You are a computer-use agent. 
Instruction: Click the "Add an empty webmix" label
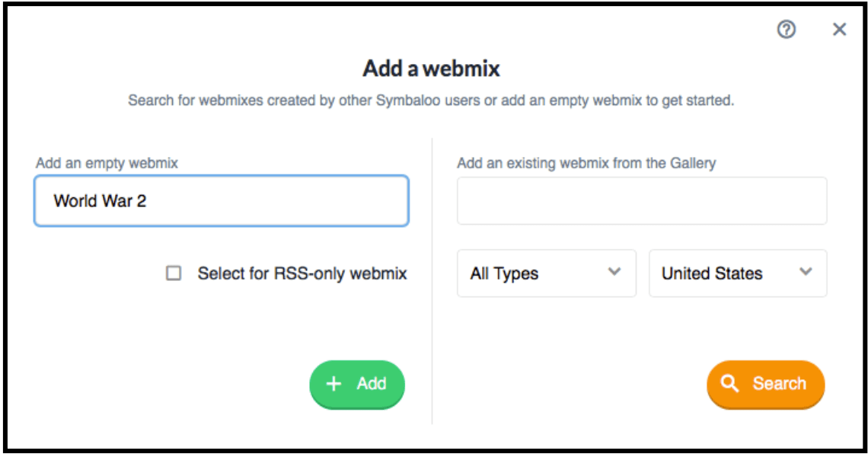coord(107,162)
